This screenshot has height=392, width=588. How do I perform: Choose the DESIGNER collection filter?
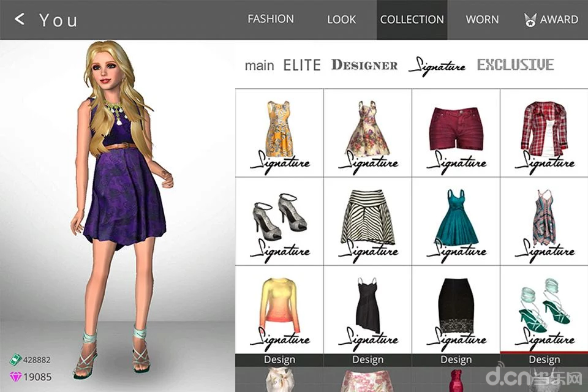364,65
